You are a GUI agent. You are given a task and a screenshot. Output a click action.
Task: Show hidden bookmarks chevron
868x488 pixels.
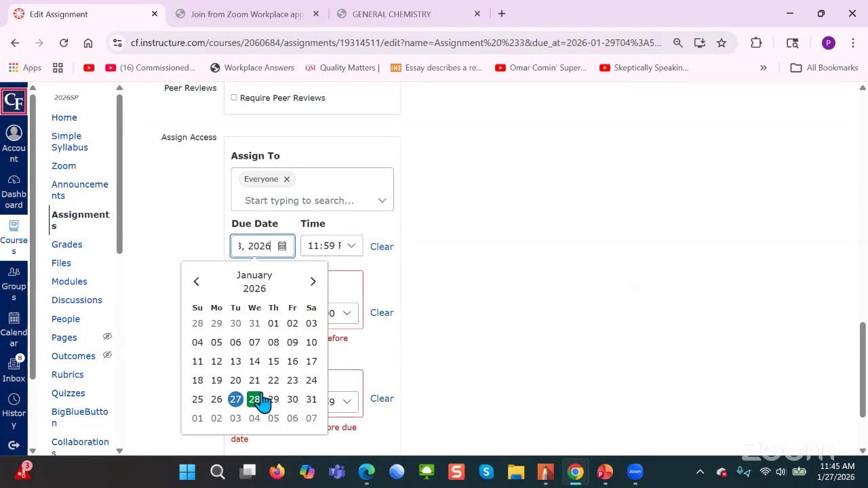click(764, 68)
